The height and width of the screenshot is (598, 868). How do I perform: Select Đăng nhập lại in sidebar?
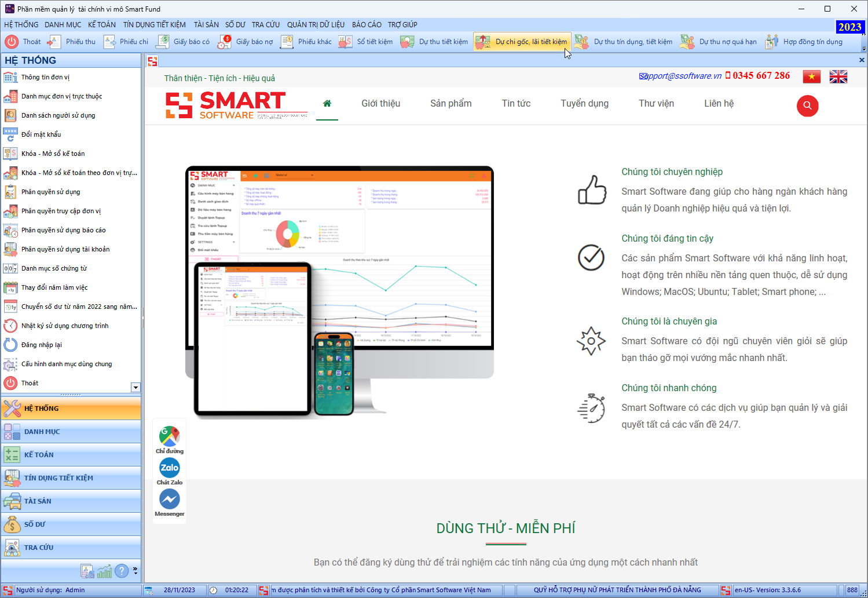71,345
